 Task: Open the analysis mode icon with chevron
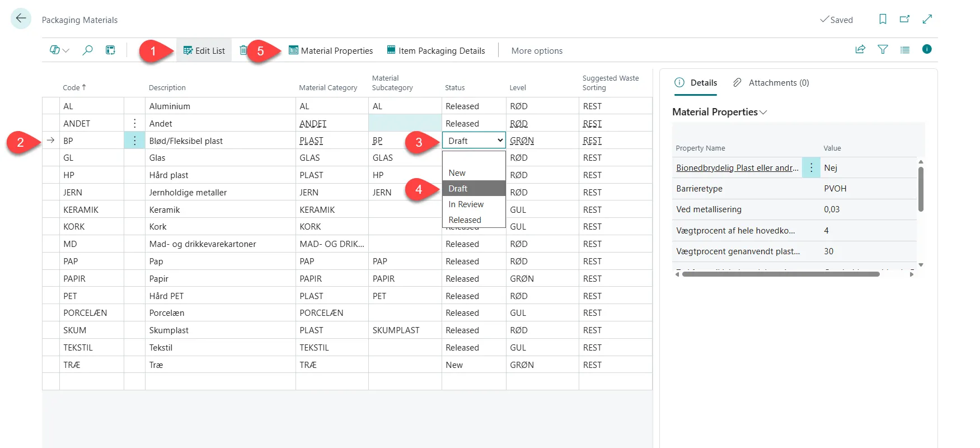pyautogui.click(x=59, y=50)
